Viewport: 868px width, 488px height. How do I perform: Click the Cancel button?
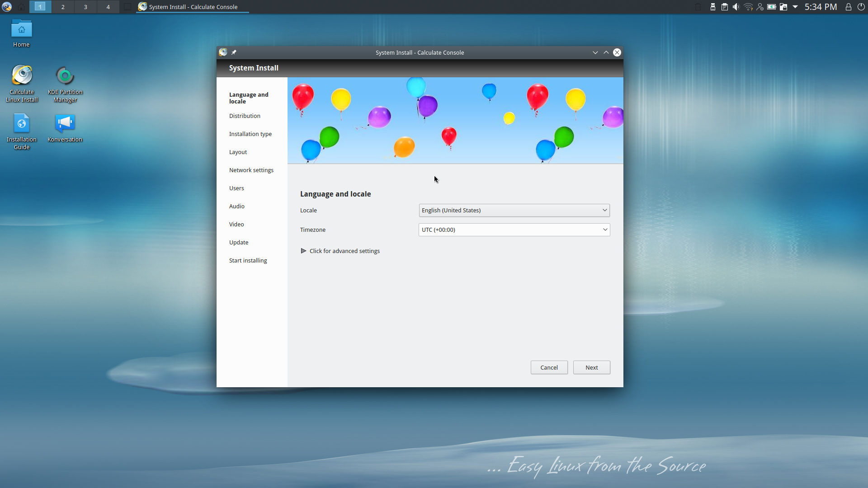548,367
